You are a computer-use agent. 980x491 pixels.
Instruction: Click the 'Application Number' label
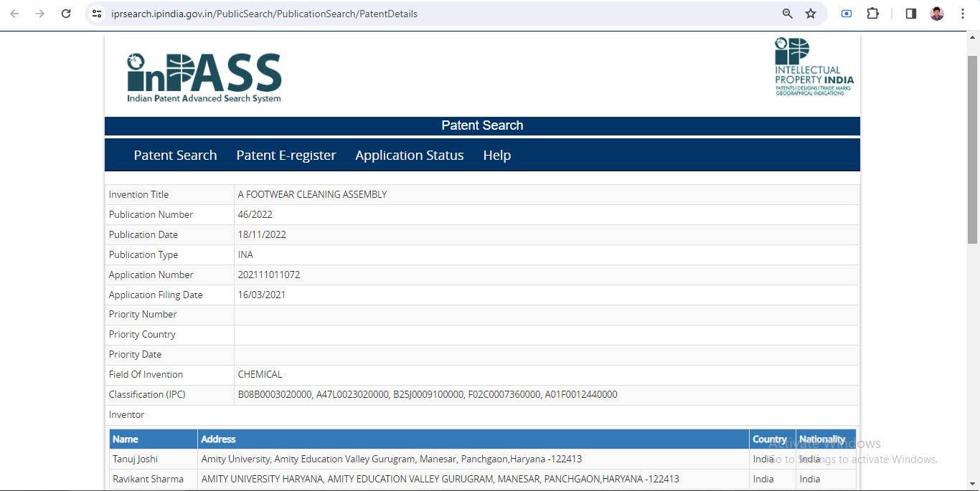(x=151, y=275)
